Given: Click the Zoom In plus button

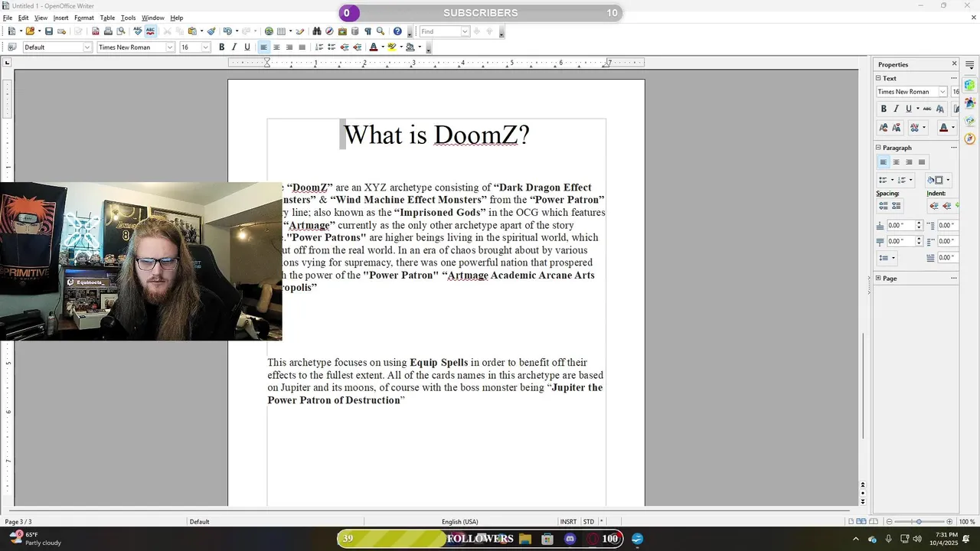Looking at the screenshot, I should pyautogui.click(x=949, y=521).
